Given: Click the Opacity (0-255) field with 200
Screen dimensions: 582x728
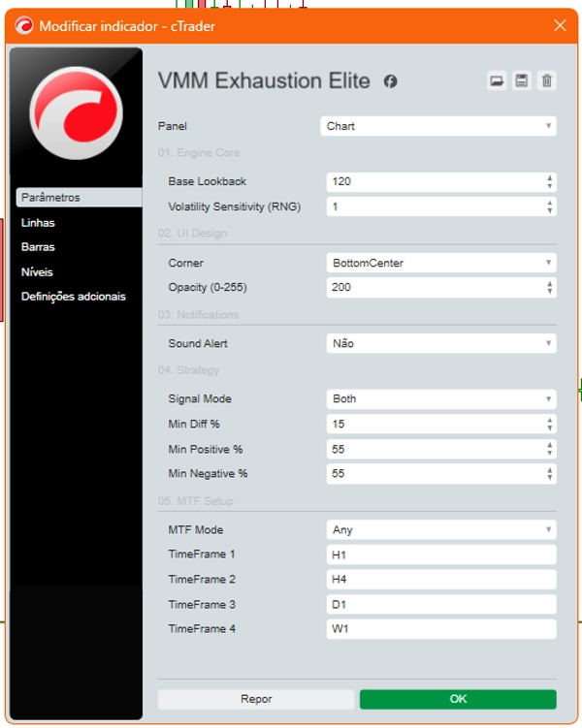Looking at the screenshot, I should pyautogui.click(x=441, y=287).
